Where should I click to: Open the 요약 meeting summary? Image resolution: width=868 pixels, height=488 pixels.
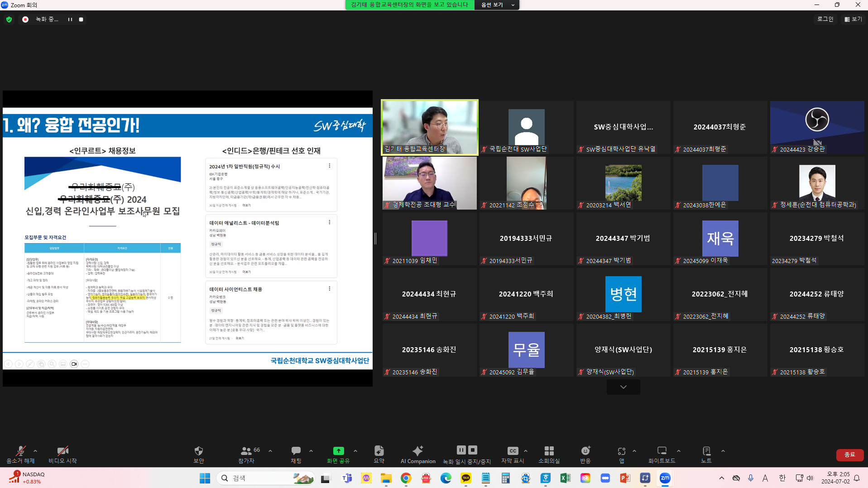pyautogui.click(x=379, y=455)
